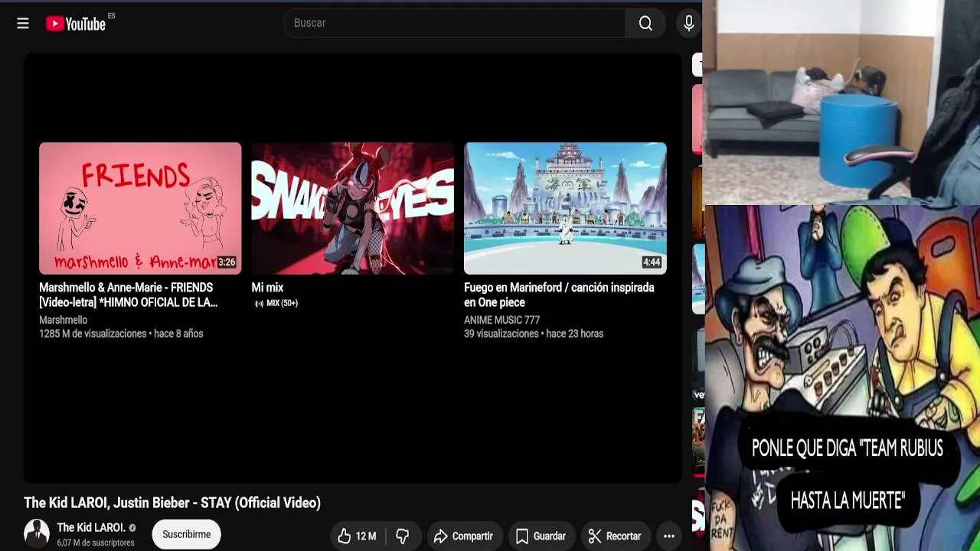Click '6,07 M de suscriptores' text

pos(96,543)
